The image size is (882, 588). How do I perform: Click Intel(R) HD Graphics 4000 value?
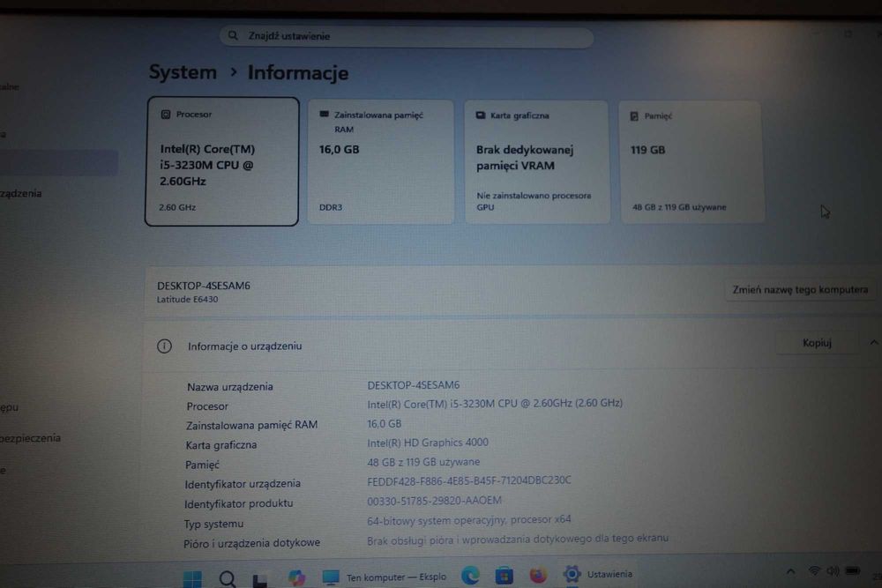point(428,443)
